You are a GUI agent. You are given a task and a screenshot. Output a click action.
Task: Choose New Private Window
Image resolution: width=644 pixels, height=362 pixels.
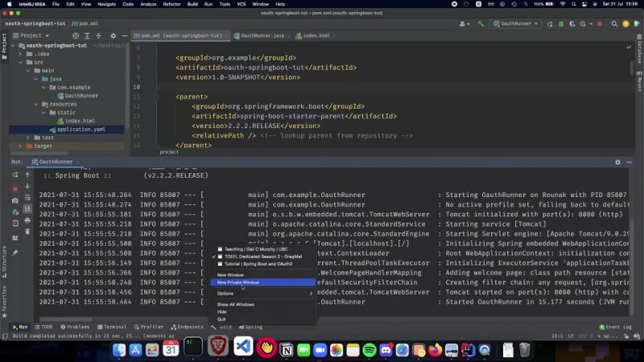pos(263,282)
